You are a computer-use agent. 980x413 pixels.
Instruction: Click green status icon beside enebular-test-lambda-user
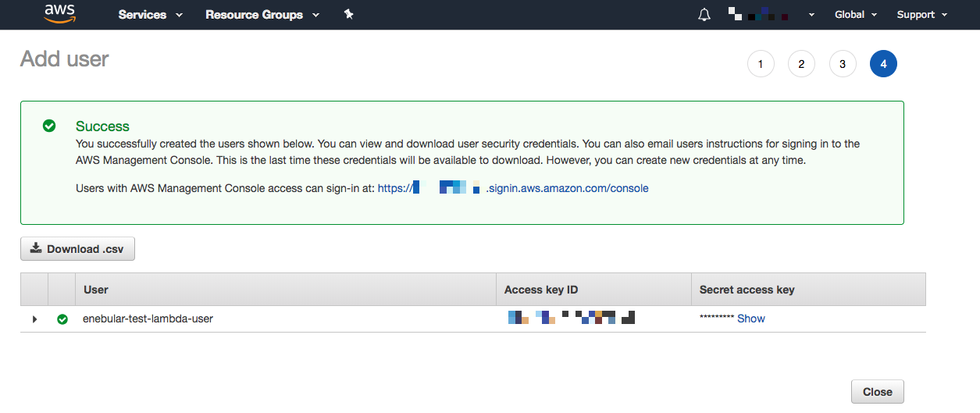[62, 319]
